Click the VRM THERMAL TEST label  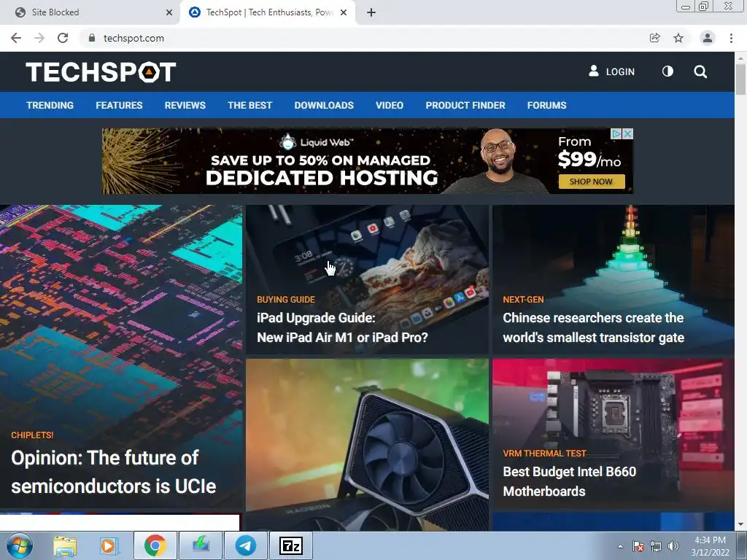544,454
